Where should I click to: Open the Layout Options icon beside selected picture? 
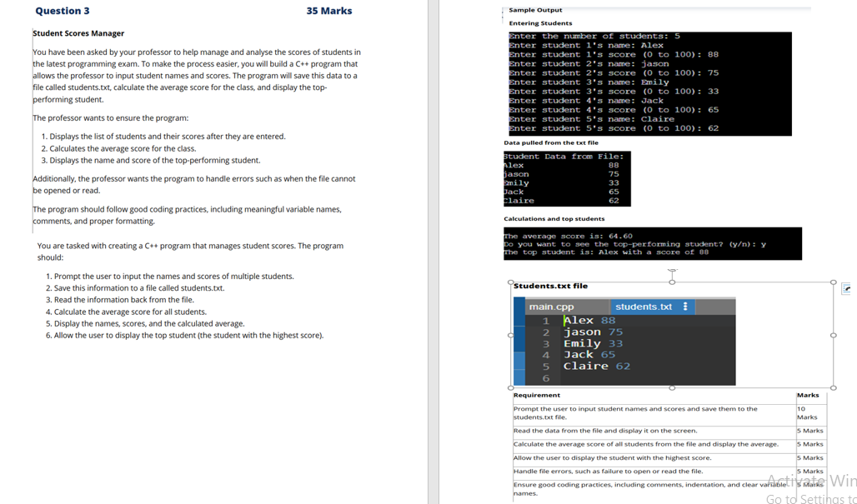point(846,289)
